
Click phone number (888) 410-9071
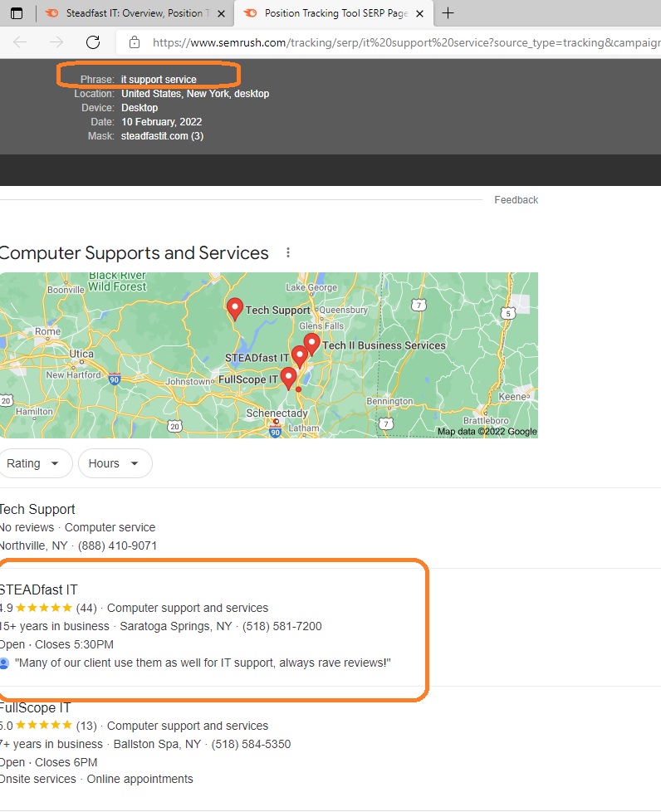click(x=117, y=545)
